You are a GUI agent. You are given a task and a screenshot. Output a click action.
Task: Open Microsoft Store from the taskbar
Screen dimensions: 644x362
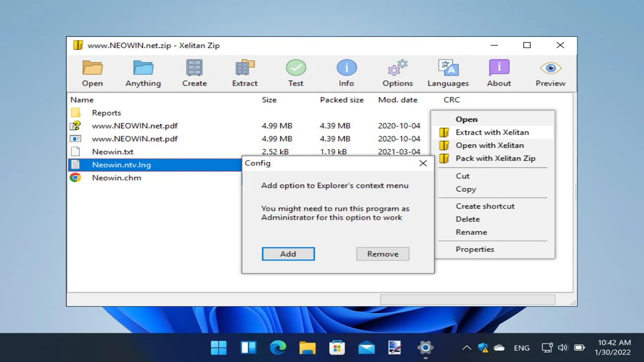337,347
